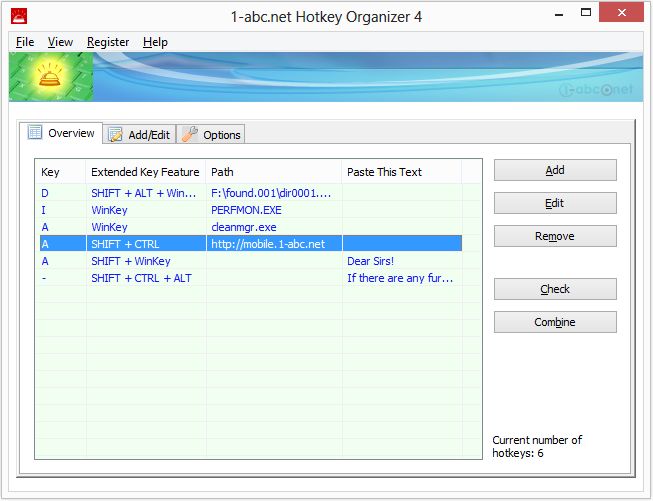
Task: Open the File menu
Action: pyautogui.click(x=25, y=42)
